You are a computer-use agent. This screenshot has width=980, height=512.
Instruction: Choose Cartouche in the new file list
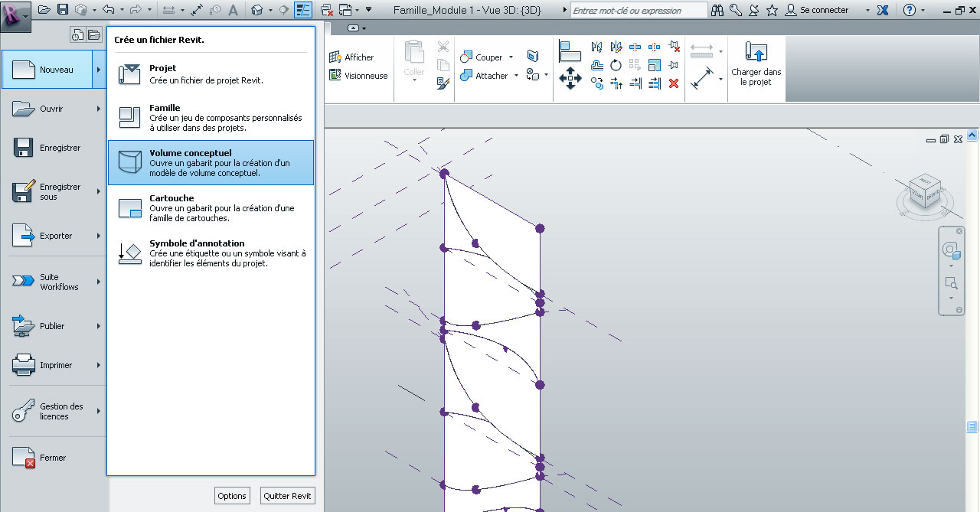pos(211,207)
